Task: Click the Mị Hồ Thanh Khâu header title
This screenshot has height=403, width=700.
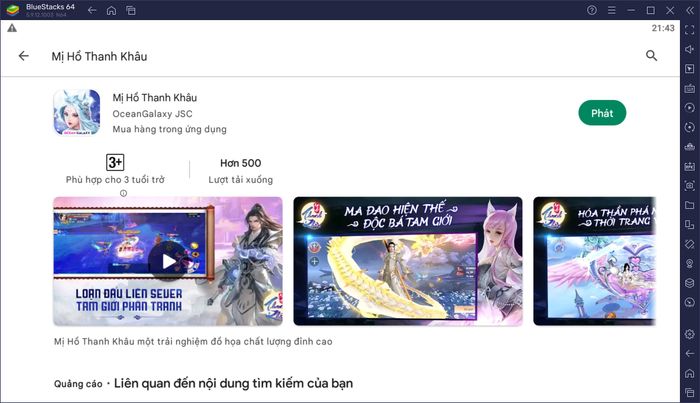Action: click(99, 57)
